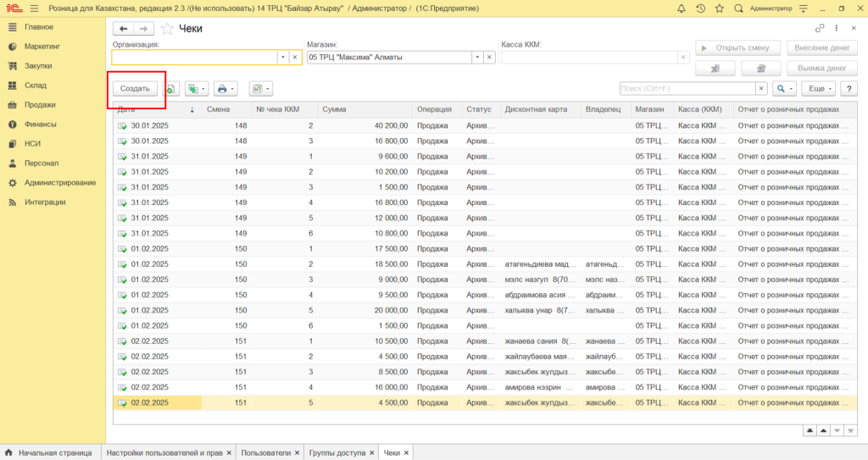Image resolution: width=868 pixels, height=460 pixels.
Task: Open title-bar settings lines icon beside Администратор
Action: click(x=804, y=8)
